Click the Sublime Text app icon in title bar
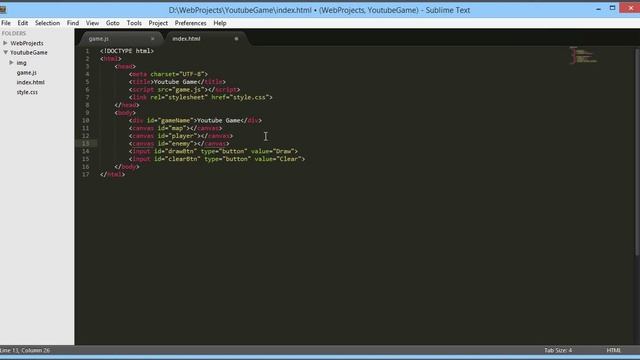The width and height of the screenshot is (640, 360). pos(3,9)
